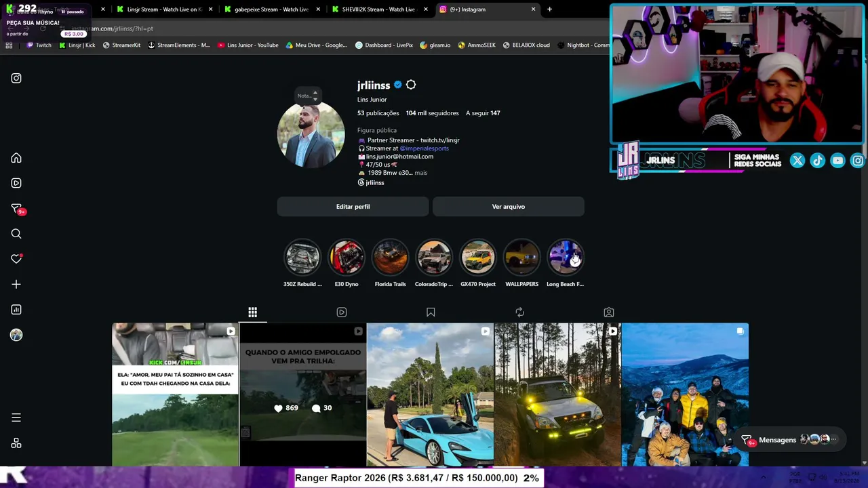Open the Linsjr | Kick bookmark
Screen dimensions: 868x488
tap(77, 45)
